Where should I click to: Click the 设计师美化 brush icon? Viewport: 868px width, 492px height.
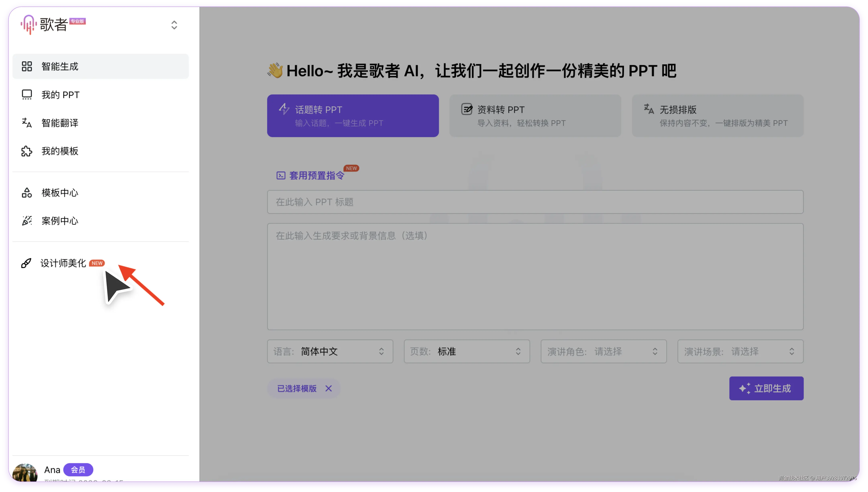click(x=26, y=263)
